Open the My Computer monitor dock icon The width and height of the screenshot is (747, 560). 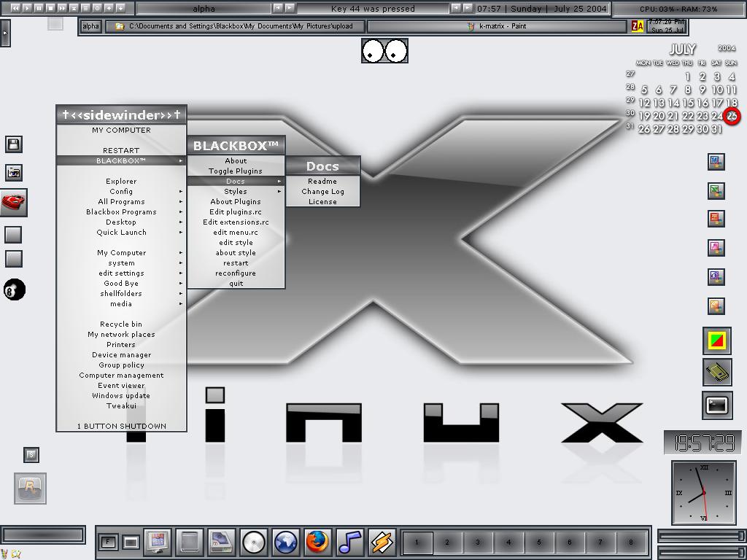pos(158,542)
